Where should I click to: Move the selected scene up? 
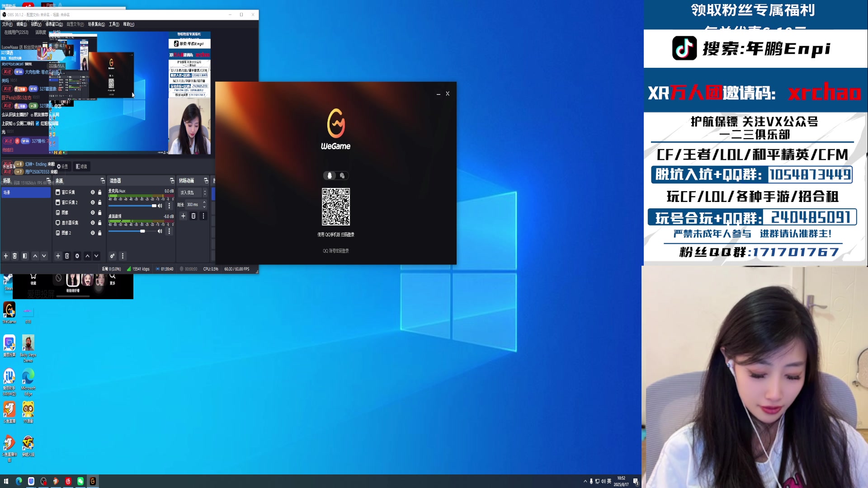(35, 256)
